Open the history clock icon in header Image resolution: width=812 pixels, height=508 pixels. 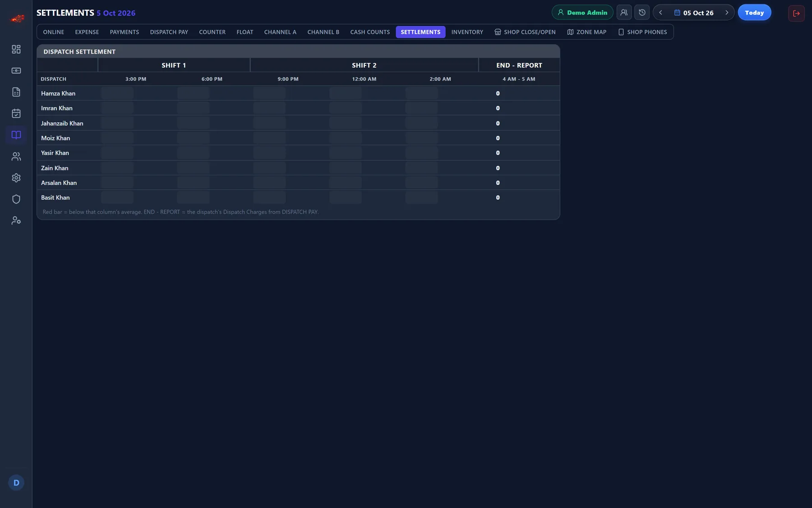642,13
